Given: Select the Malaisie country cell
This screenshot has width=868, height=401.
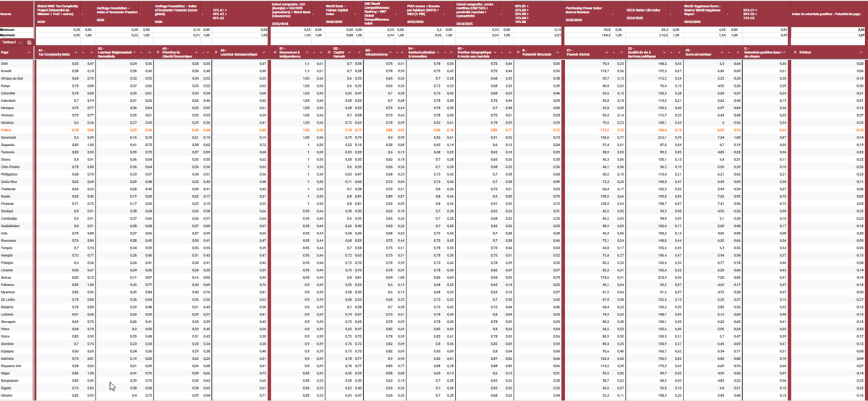Looking at the screenshot, I should [x=17, y=122].
